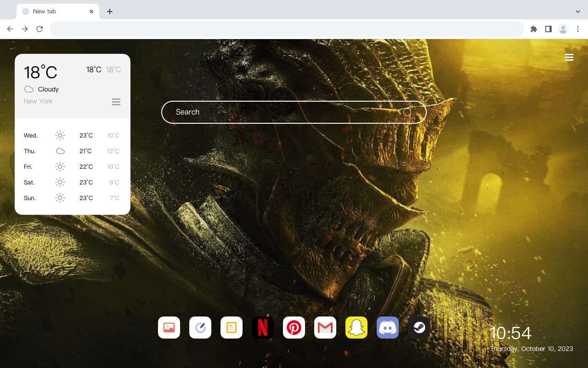The image size is (588, 368).
Task: Open the Snapchat shortcut icon
Action: pos(356,328)
